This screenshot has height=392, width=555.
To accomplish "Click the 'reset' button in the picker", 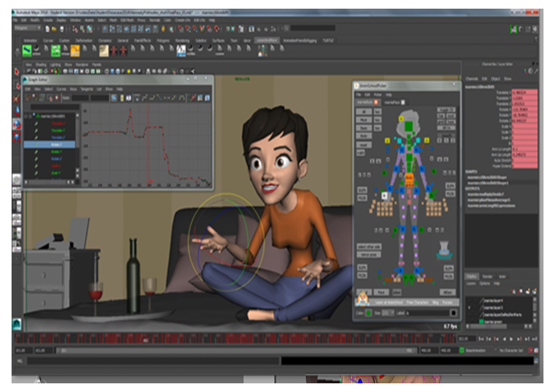I will tap(364, 145).
